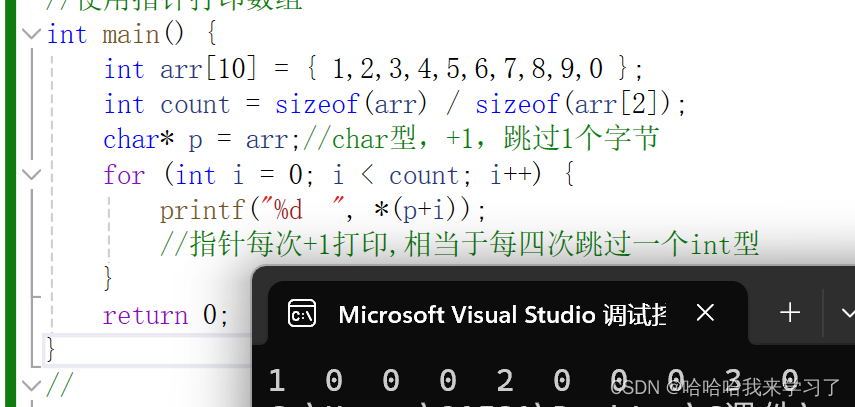Screen dimensions: 855x407
Task: Click the 'int main() {' declaration
Action: 132,35
